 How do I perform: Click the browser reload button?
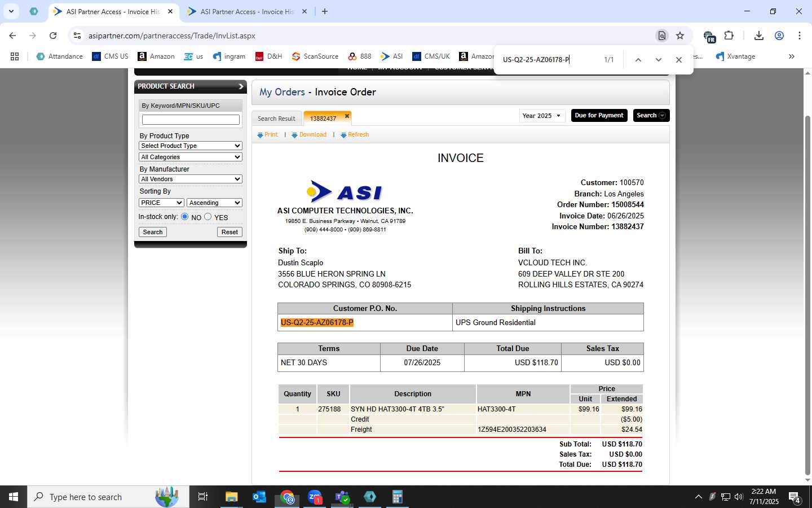(53, 36)
